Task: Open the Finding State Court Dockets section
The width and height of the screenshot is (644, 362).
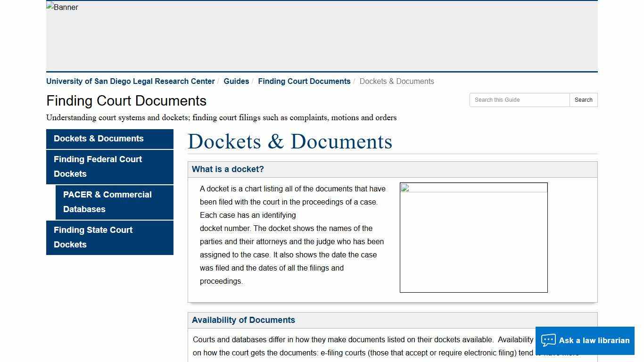Action: click(x=93, y=237)
